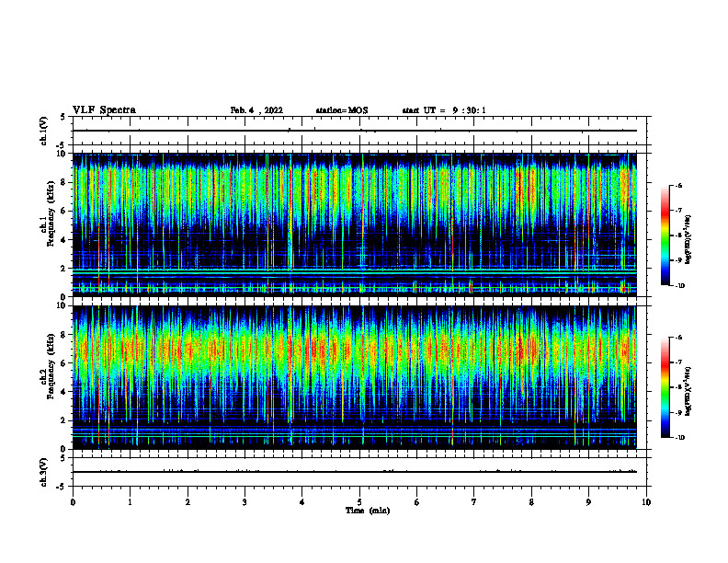Image resolution: width=728 pixels, height=563 pixels.
Task: Click the "Time (min)" axis label
Action: (x=368, y=511)
